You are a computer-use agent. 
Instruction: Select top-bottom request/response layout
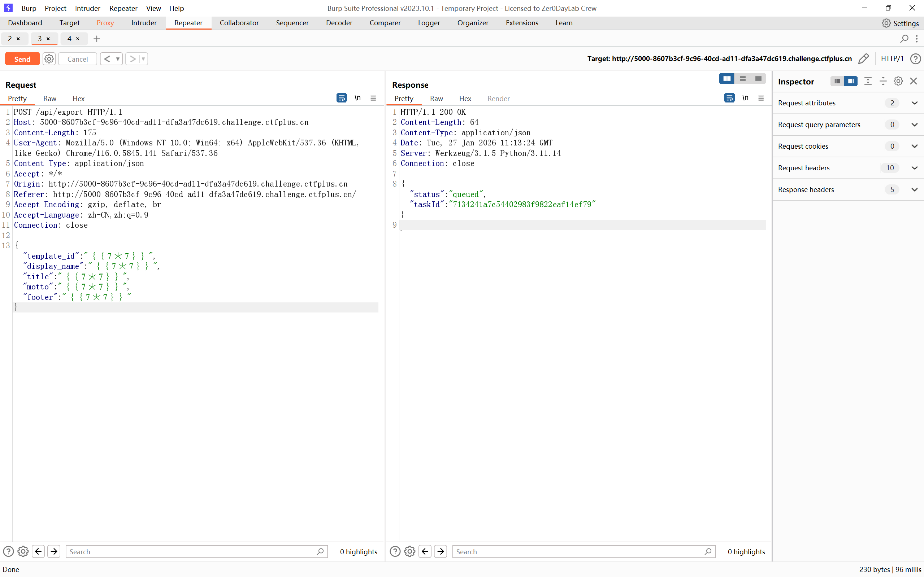(743, 79)
